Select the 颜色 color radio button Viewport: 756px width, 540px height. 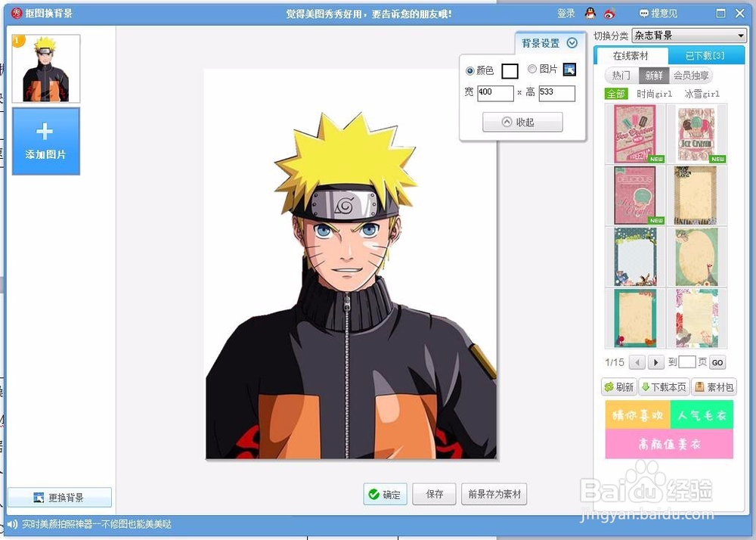pyautogui.click(x=469, y=71)
